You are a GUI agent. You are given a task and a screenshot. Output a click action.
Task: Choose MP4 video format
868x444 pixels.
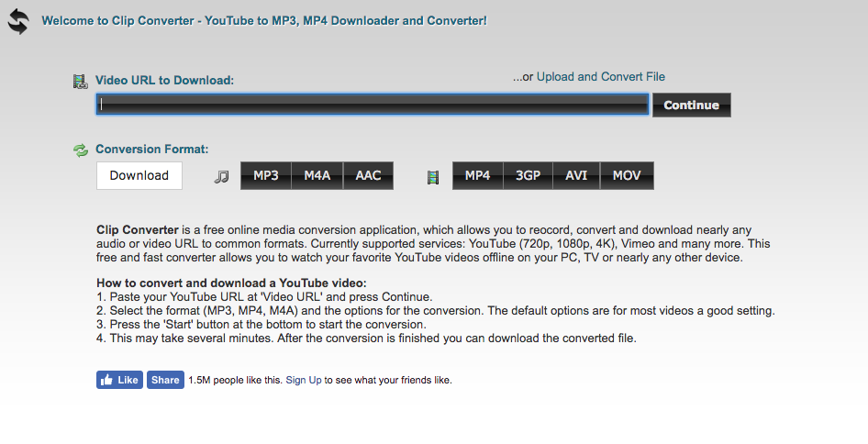[478, 175]
